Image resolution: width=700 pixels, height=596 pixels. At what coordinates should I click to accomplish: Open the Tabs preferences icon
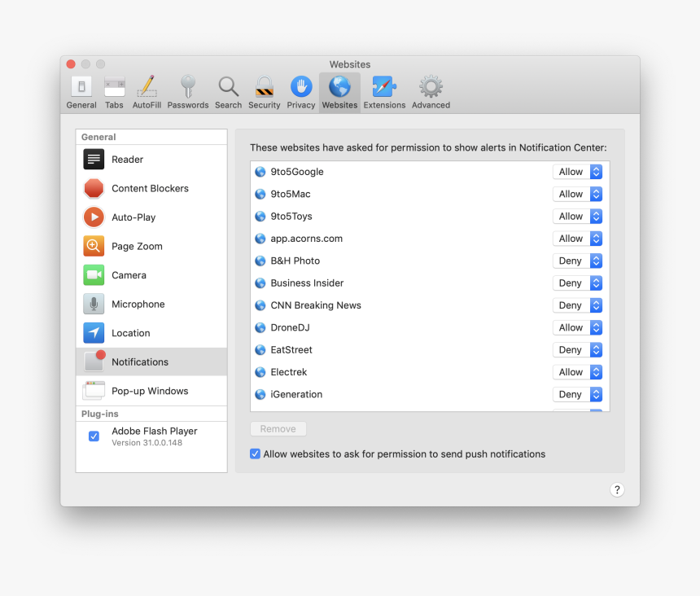(x=114, y=86)
